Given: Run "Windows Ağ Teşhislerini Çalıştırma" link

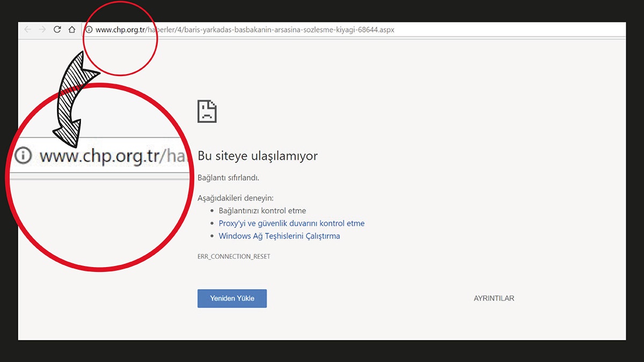Looking at the screenshot, I should pos(279,236).
